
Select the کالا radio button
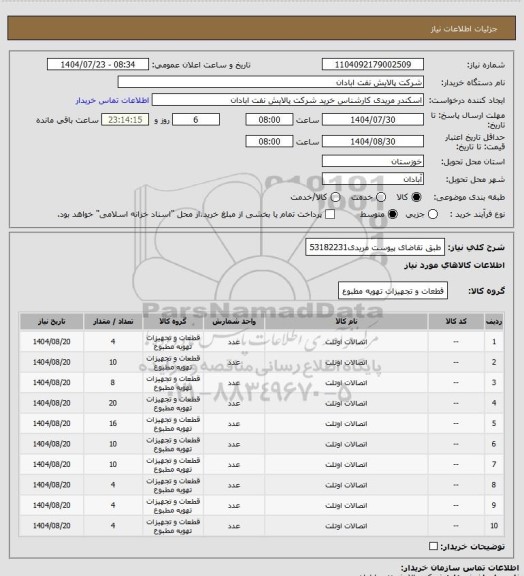coord(416,197)
